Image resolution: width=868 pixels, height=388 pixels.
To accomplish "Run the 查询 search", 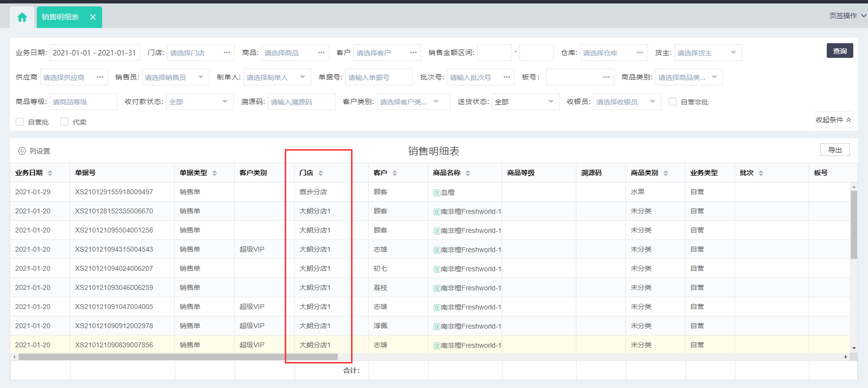I will click(840, 51).
